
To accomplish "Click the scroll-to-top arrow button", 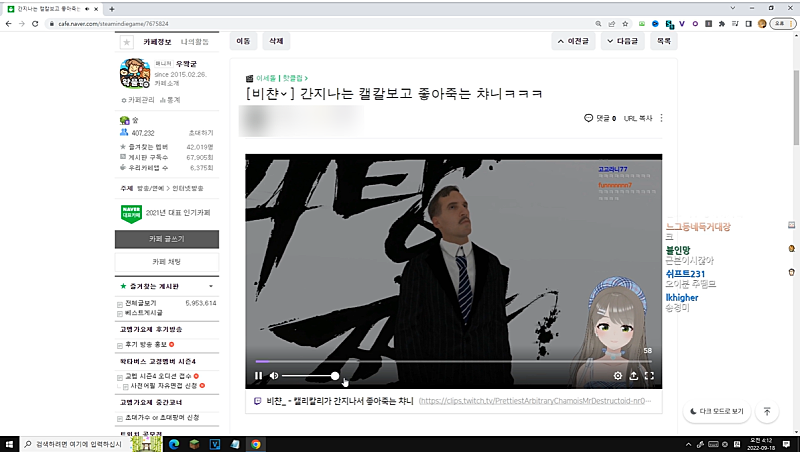I will tap(767, 411).
